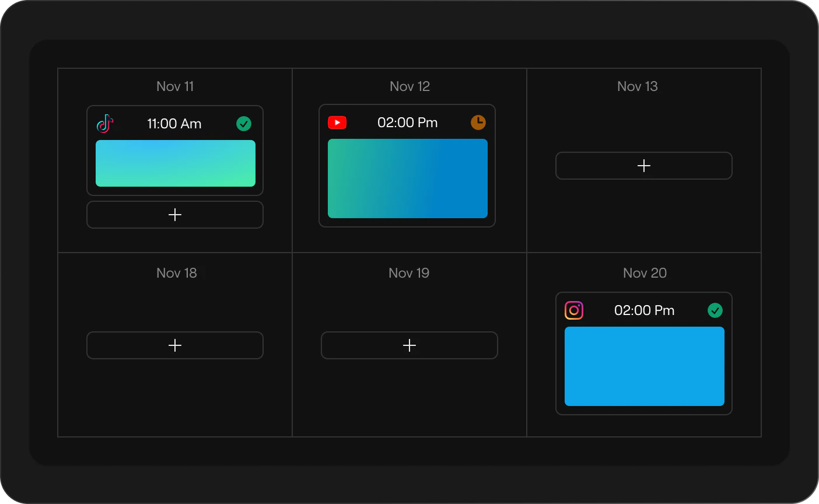Select the Nov 19 date header
The height and width of the screenshot is (504, 819).
pos(409,273)
